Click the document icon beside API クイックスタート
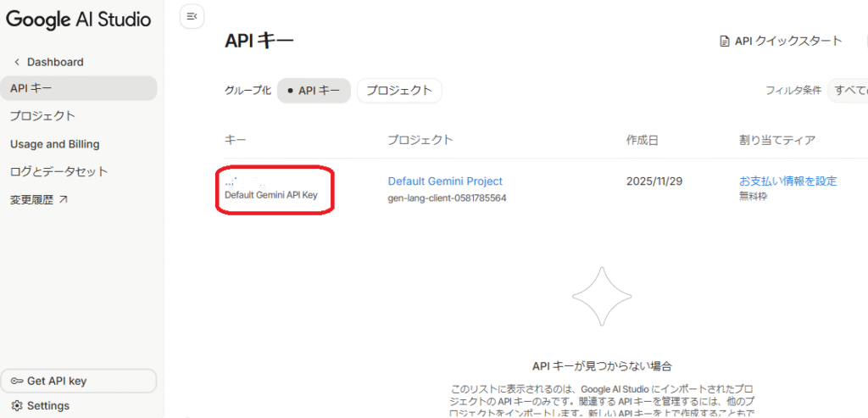Screen dimensions: 868x418 coord(724,41)
